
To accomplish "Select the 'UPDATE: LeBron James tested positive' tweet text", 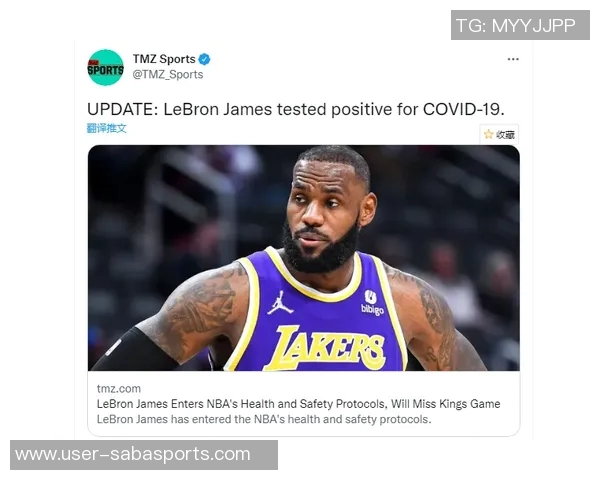I will point(296,109).
